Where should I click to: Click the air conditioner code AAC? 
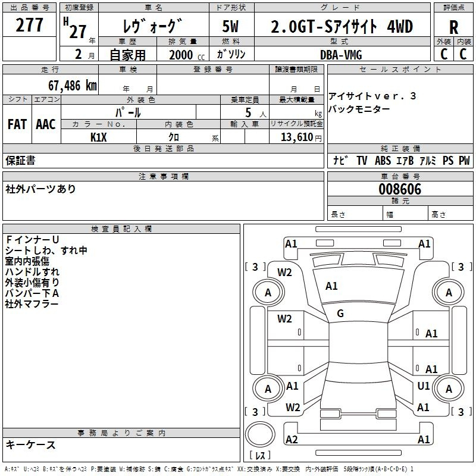click(46, 124)
